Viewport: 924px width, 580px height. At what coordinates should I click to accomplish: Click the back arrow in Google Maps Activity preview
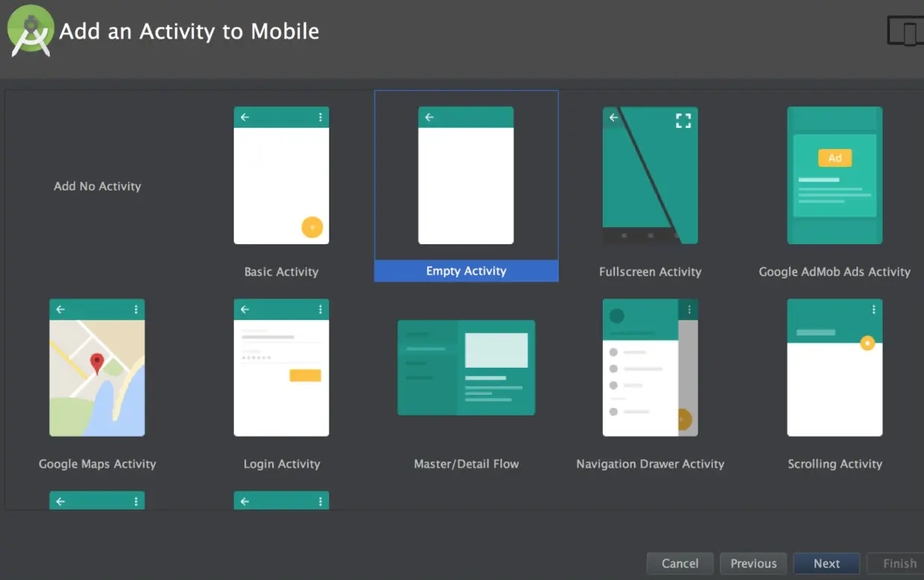[60, 310]
